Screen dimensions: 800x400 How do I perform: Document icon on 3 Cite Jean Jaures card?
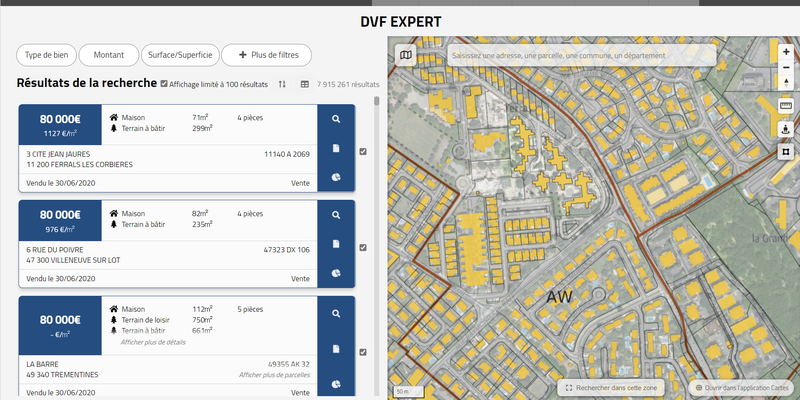[336, 148]
